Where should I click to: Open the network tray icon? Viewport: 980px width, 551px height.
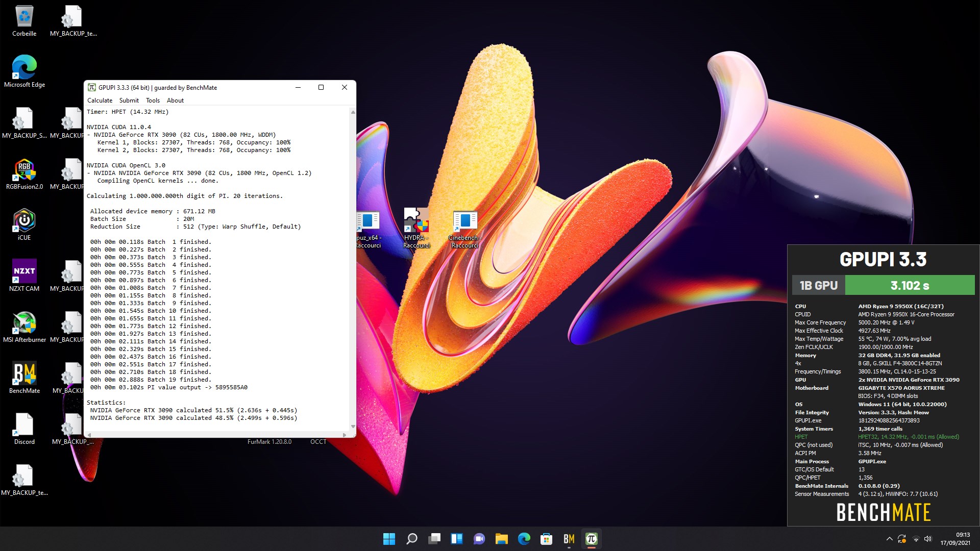click(916, 539)
